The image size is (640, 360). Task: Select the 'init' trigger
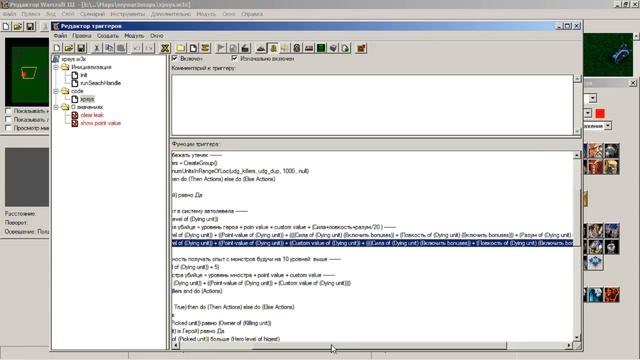[x=84, y=75]
